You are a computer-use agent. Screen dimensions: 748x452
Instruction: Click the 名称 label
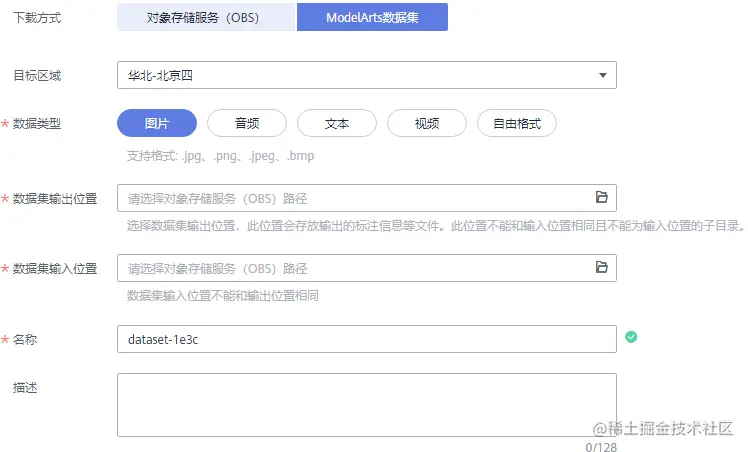tap(25, 339)
